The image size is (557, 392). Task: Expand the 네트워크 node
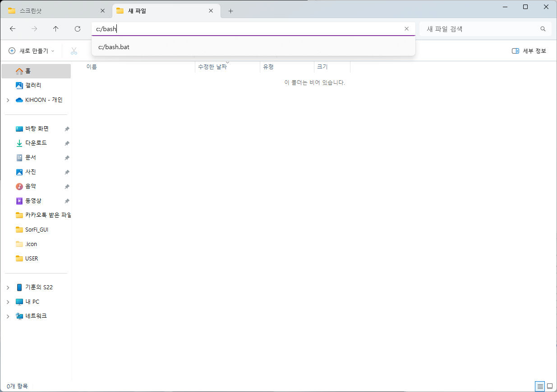(8, 316)
